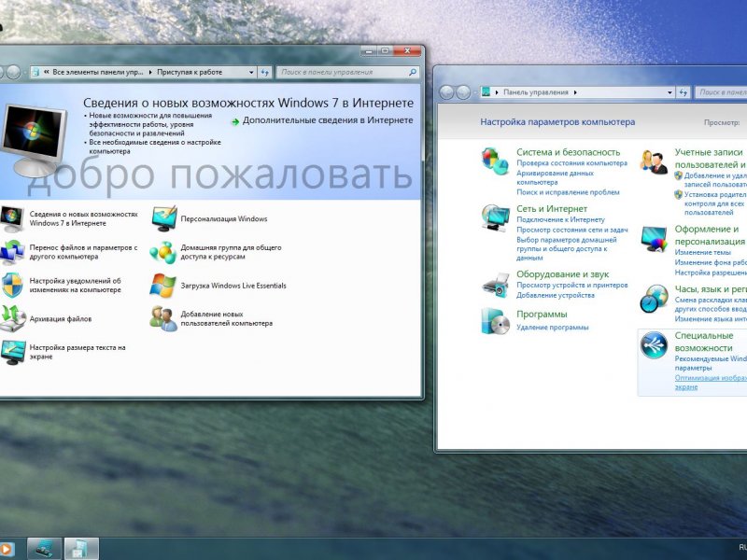Image resolution: width=747 pixels, height=560 pixels.
Task: Click the clock and globe icon for 'Часы, язык'
Action: pyautogui.click(x=654, y=299)
